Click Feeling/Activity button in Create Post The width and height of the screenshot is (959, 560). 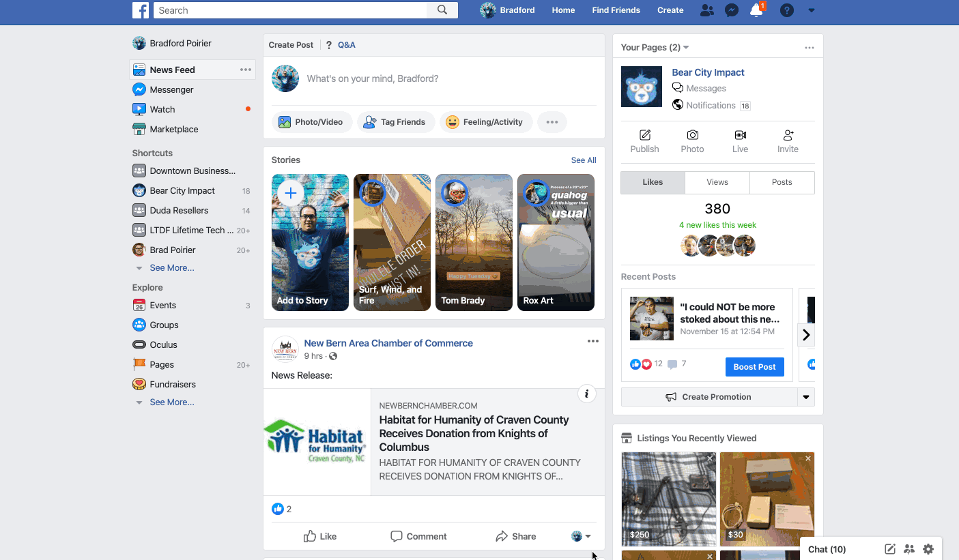(x=486, y=122)
